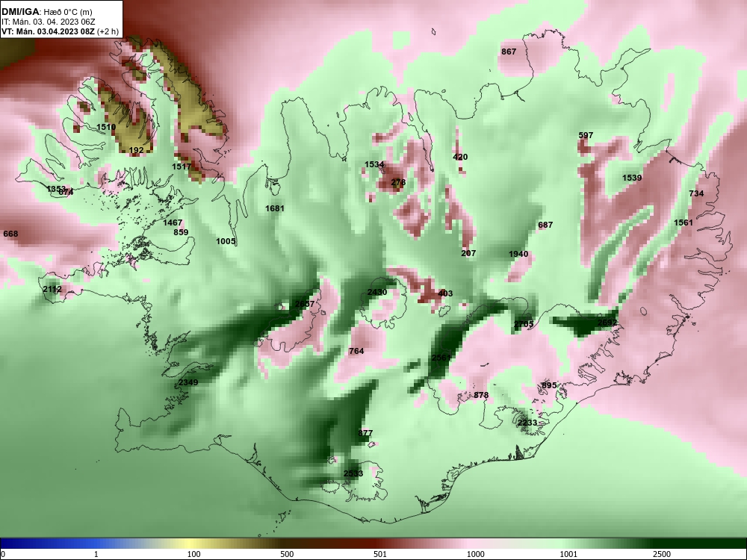Select the 877 height value
The image size is (747, 560).
(365, 433)
